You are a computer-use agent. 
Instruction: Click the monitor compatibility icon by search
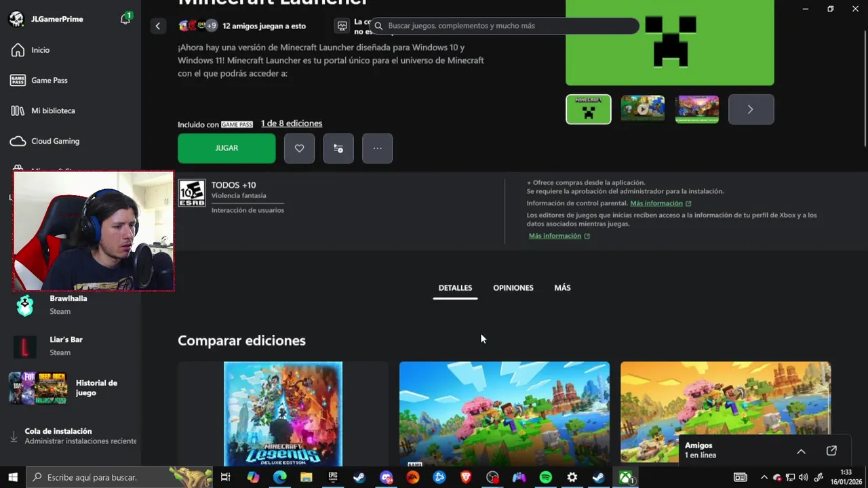click(x=342, y=26)
